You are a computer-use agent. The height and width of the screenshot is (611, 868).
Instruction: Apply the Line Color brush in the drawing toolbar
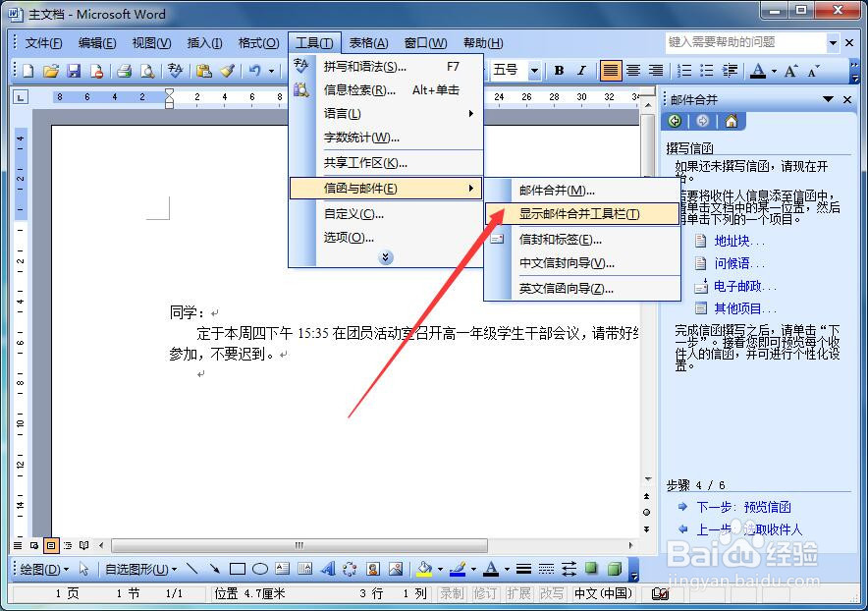click(x=458, y=569)
